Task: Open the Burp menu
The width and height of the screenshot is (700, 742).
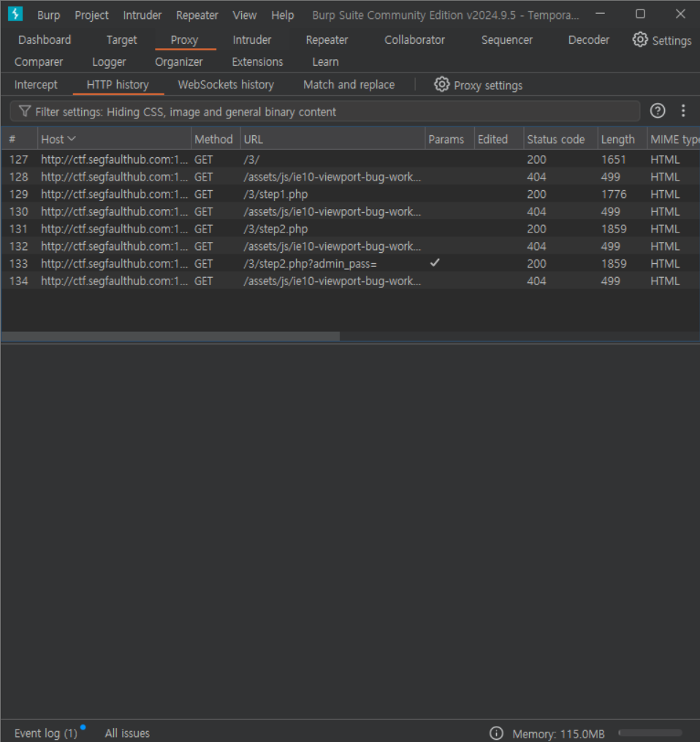Action: click(49, 15)
